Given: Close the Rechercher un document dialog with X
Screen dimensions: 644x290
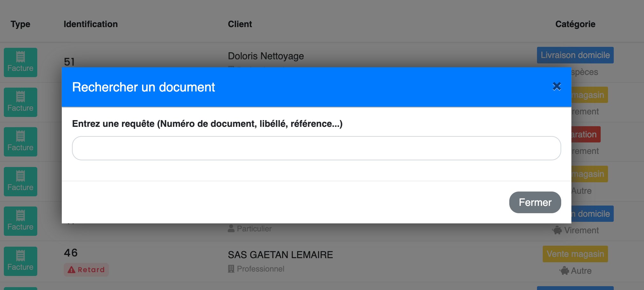Looking at the screenshot, I should pos(557,86).
